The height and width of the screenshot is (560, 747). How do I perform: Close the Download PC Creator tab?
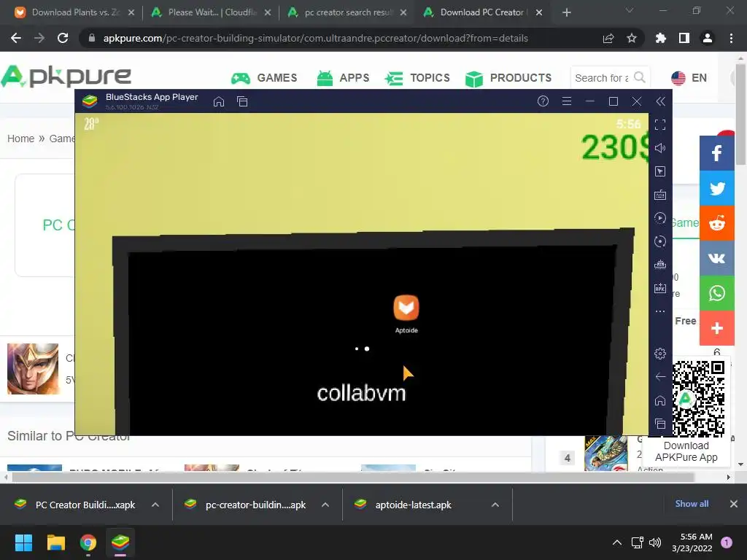coord(539,12)
